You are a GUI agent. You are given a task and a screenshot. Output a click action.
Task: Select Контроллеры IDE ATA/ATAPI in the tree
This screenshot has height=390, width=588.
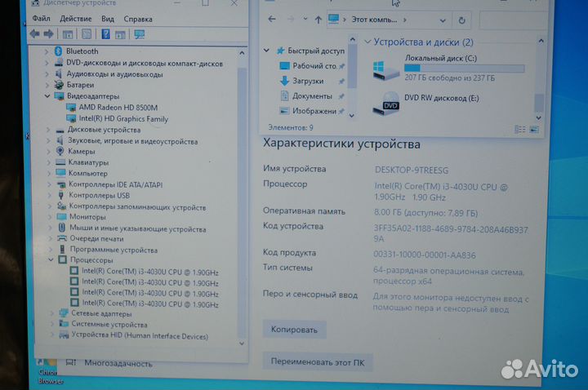pos(115,184)
